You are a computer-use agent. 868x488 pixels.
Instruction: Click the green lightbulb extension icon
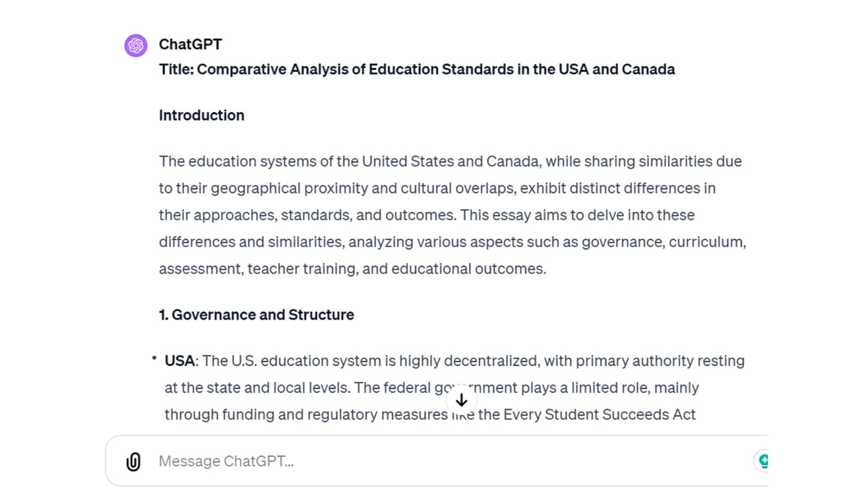(762, 461)
